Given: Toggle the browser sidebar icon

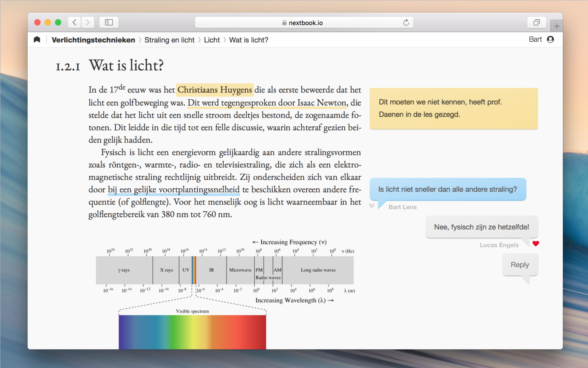Looking at the screenshot, I should click(x=109, y=22).
